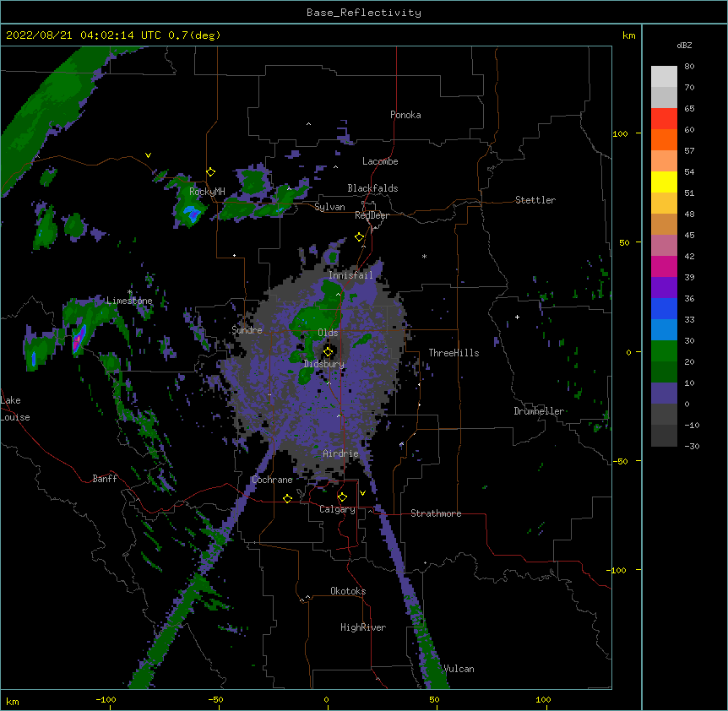728x711 pixels.
Task: Click the yellow V marker northeast of Calgary
Action: pos(362,493)
